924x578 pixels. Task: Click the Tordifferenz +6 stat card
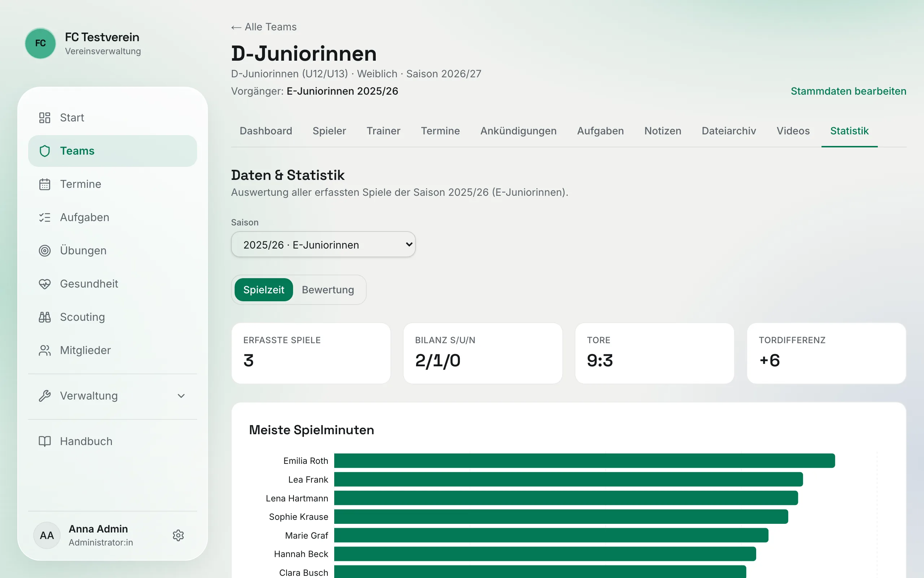[x=827, y=353]
